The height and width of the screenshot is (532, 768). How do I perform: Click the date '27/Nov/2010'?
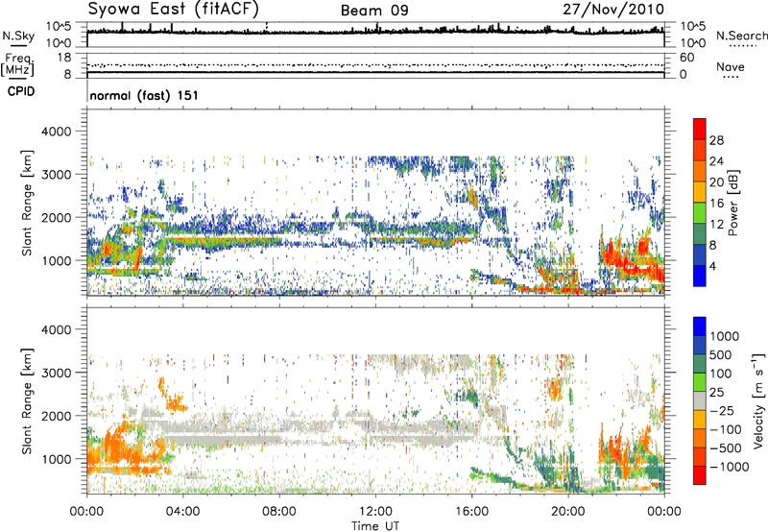[613, 10]
